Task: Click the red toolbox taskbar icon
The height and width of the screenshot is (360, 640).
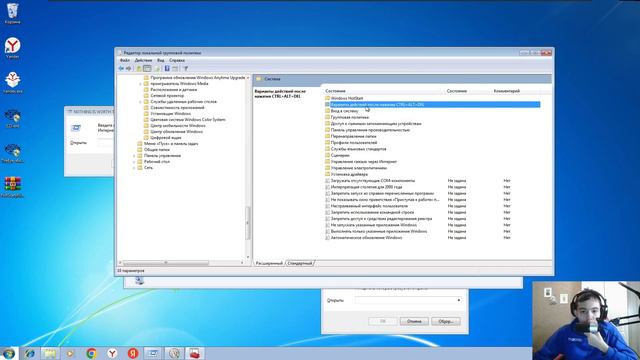Action: (195, 353)
